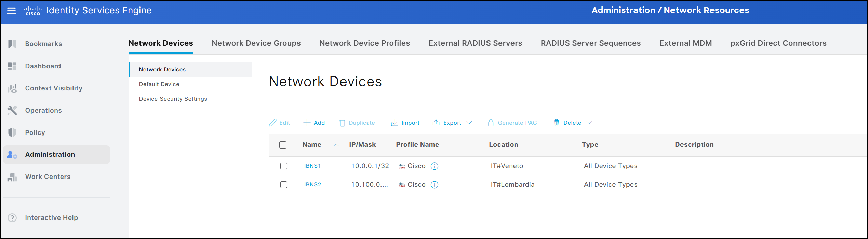This screenshot has width=868, height=239.
Task: Open Context Visibility from sidebar
Action: click(54, 88)
